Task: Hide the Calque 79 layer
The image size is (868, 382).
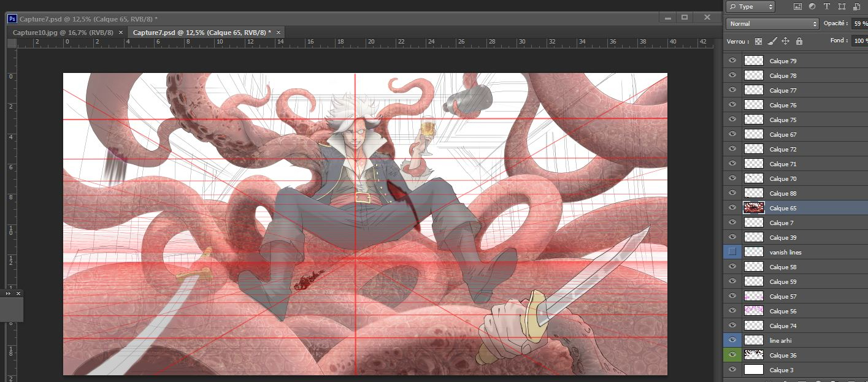Action: (732, 61)
